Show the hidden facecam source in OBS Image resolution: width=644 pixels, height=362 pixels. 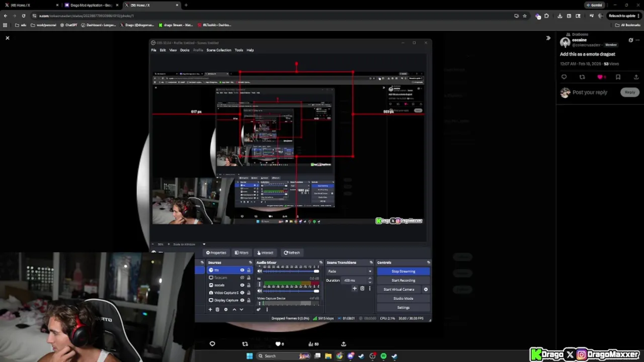242,278
